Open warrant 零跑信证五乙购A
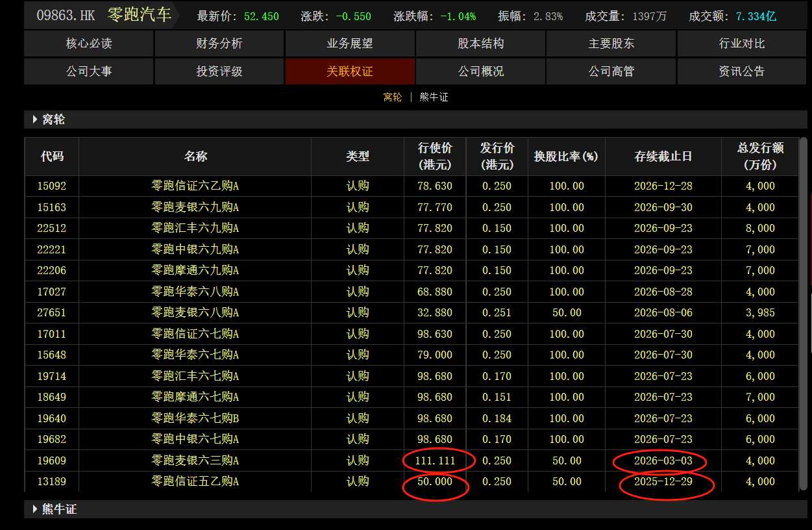The image size is (812, 530). point(195,481)
